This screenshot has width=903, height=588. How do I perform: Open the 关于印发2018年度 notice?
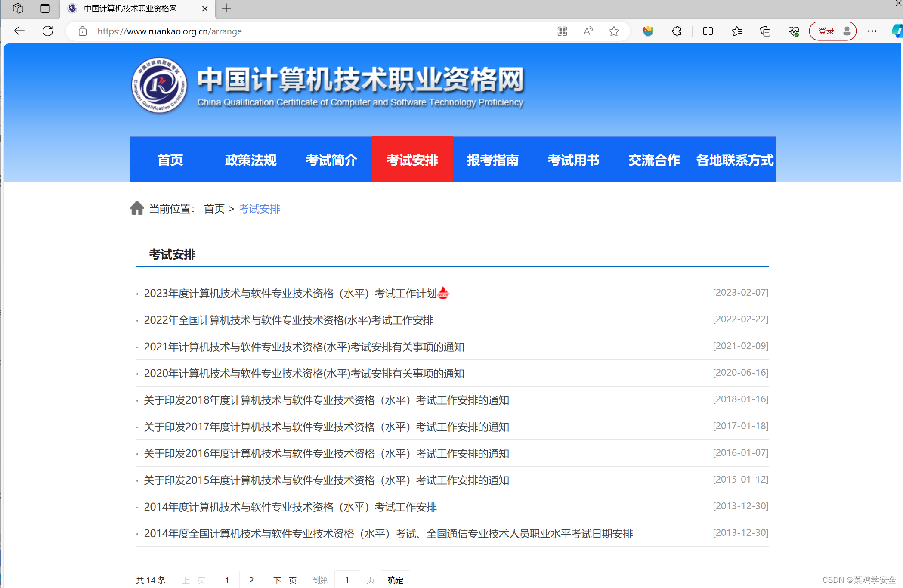327,400
